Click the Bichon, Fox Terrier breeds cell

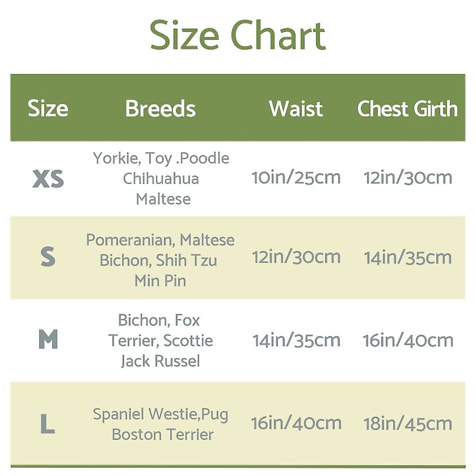(160, 340)
